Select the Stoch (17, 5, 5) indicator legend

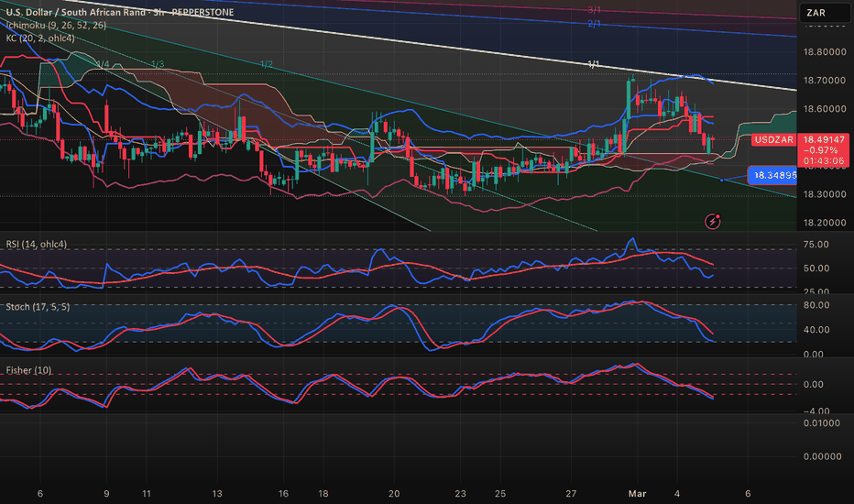(38, 307)
